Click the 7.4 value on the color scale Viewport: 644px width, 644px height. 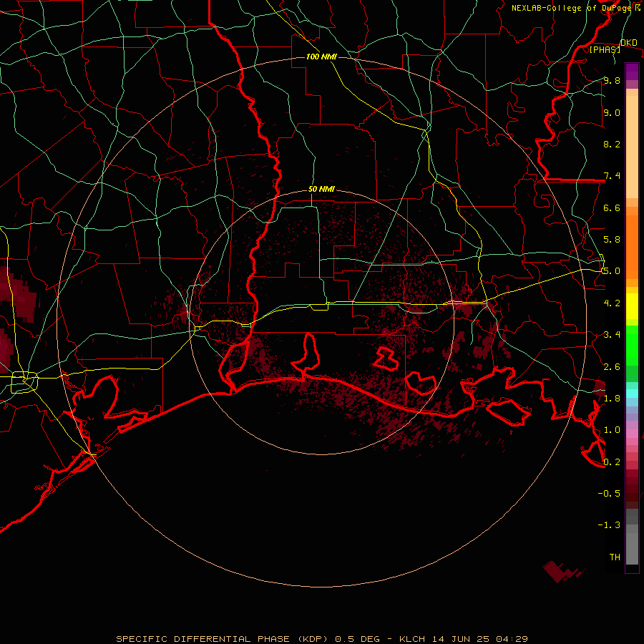coord(612,176)
